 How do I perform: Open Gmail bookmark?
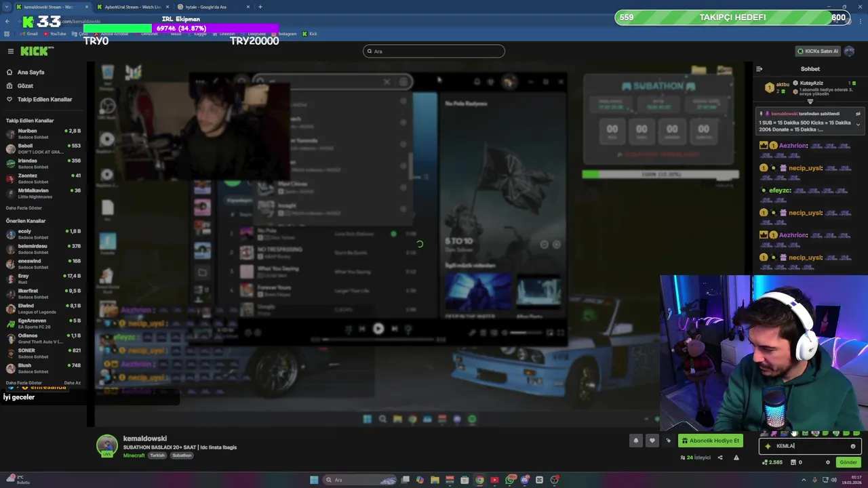click(x=28, y=34)
